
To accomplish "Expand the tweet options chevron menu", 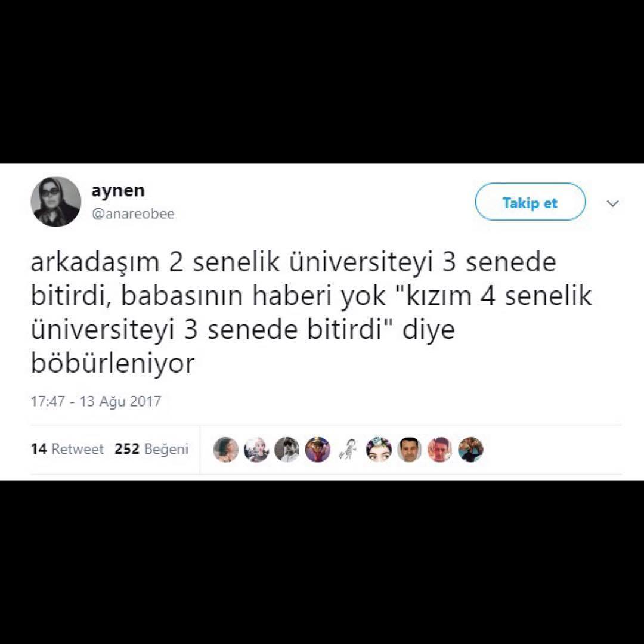I will coord(613,203).
